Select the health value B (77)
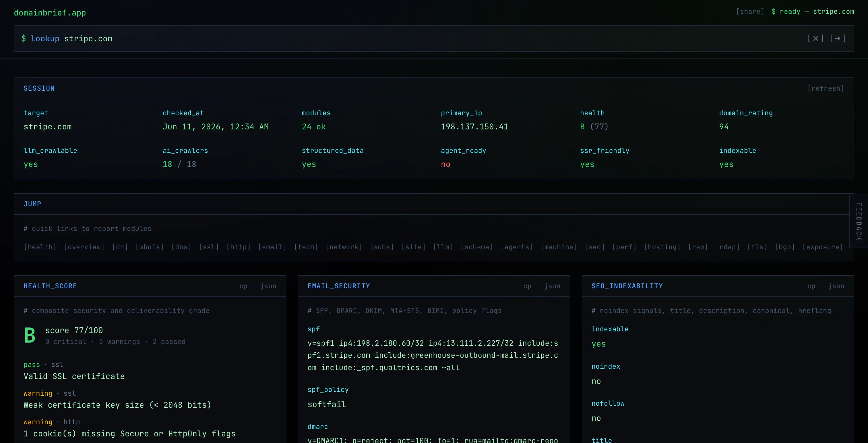The image size is (868, 443). point(594,127)
